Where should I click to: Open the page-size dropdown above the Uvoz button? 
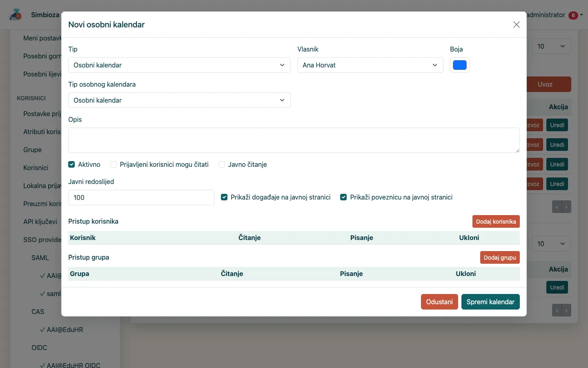pyautogui.click(x=551, y=46)
